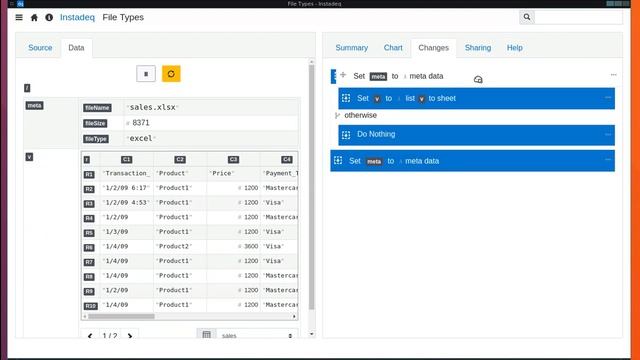Select row header R6
This screenshot has width=640, height=360.
click(89, 247)
